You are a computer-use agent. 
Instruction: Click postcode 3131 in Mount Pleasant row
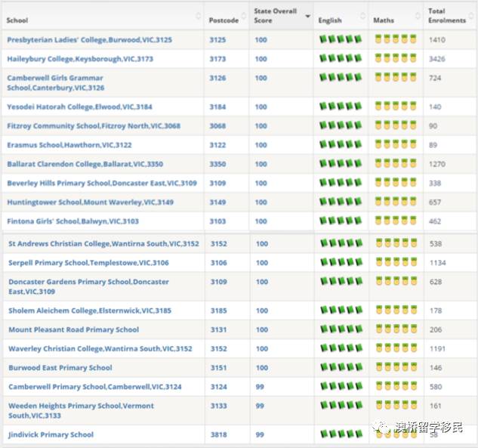[x=219, y=329]
